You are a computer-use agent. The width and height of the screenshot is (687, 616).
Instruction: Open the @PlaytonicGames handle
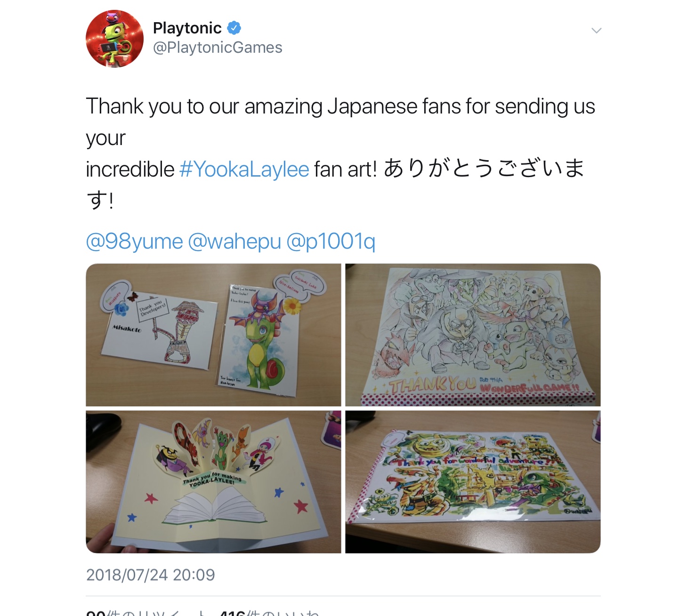coord(218,48)
